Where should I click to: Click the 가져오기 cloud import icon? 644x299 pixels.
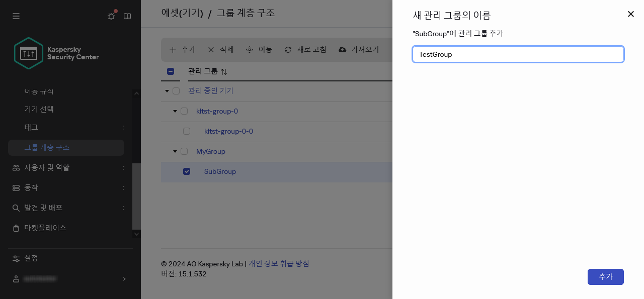pyautogui.click(x=343, y=49)
